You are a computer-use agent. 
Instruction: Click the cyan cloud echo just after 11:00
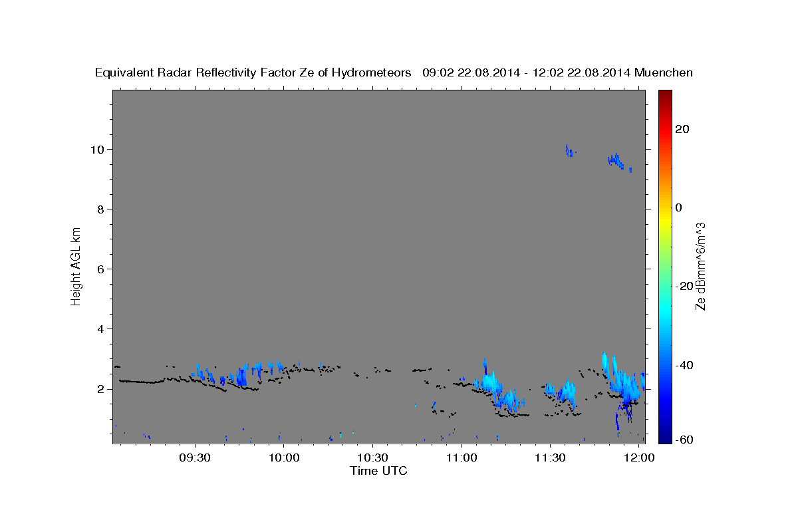click(x=491, y=382)
